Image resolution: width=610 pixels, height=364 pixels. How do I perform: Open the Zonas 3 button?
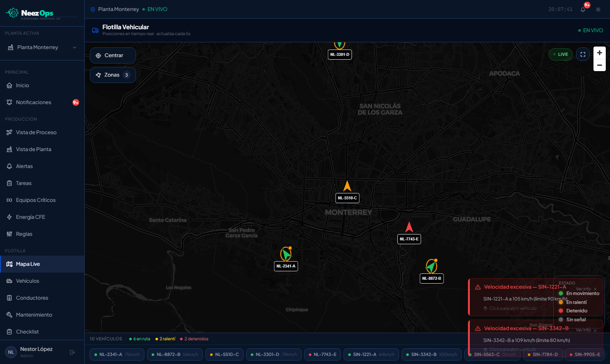(113, 75)
